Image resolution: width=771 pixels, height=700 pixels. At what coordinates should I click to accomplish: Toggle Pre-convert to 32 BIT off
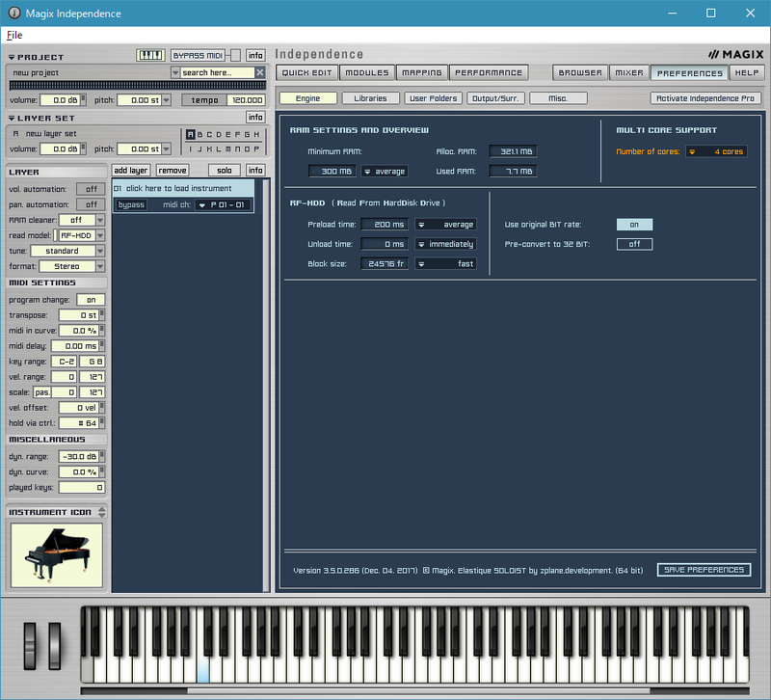634,244
